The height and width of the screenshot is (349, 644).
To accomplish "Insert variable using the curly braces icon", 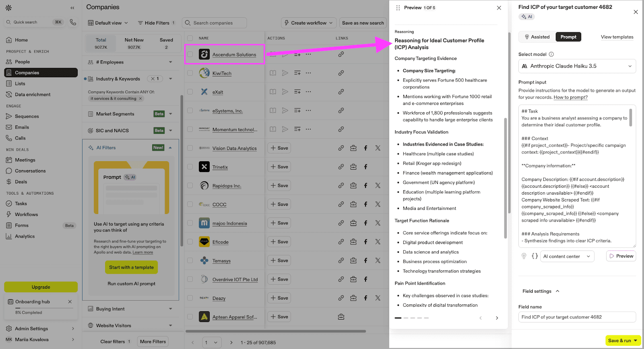I will pos(535,256).
